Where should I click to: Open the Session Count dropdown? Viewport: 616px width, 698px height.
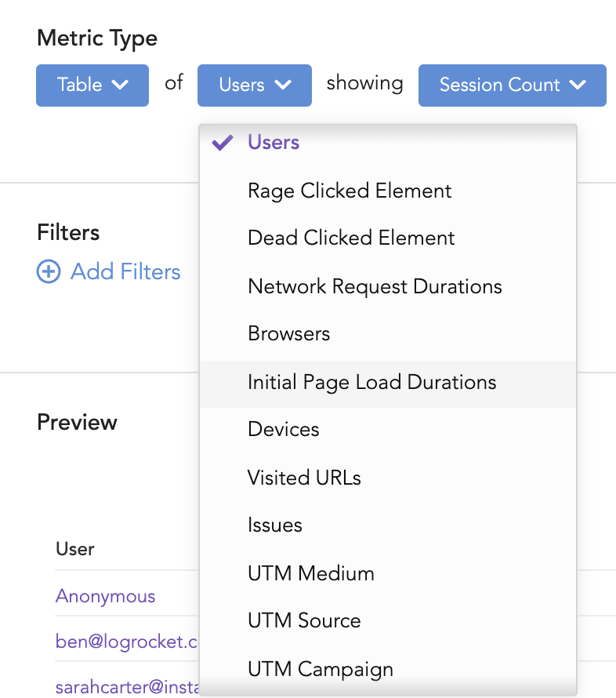click(x=513, y=85)
